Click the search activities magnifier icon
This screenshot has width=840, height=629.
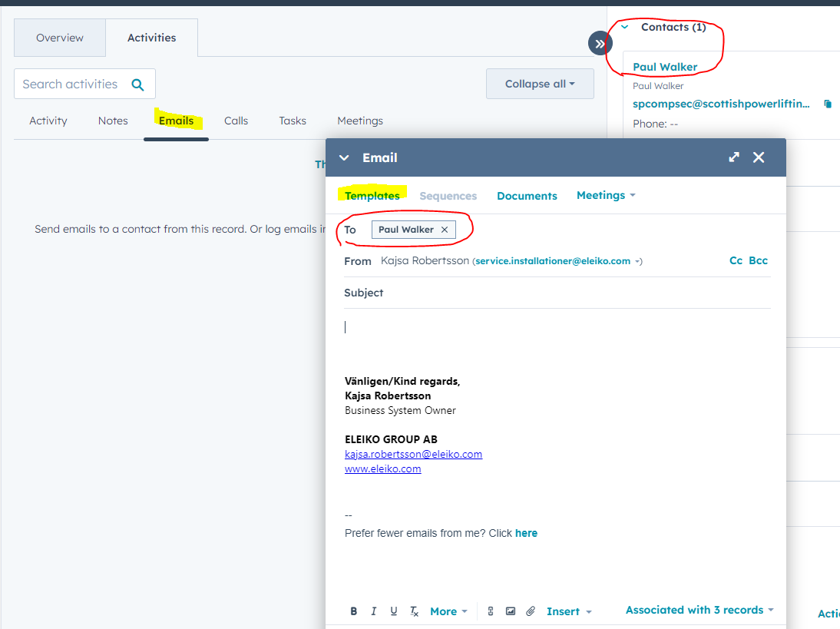pyautogui.click(x=137, y=84)
